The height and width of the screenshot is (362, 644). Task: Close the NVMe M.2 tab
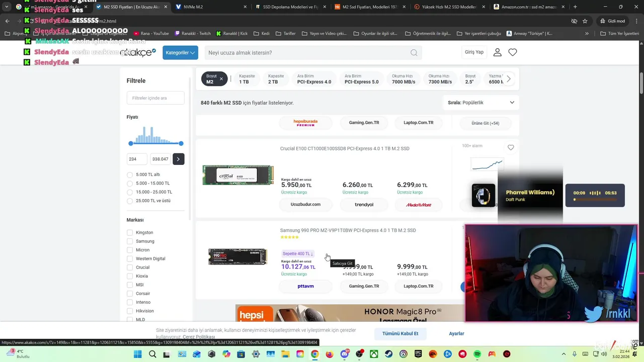[245, 7]
